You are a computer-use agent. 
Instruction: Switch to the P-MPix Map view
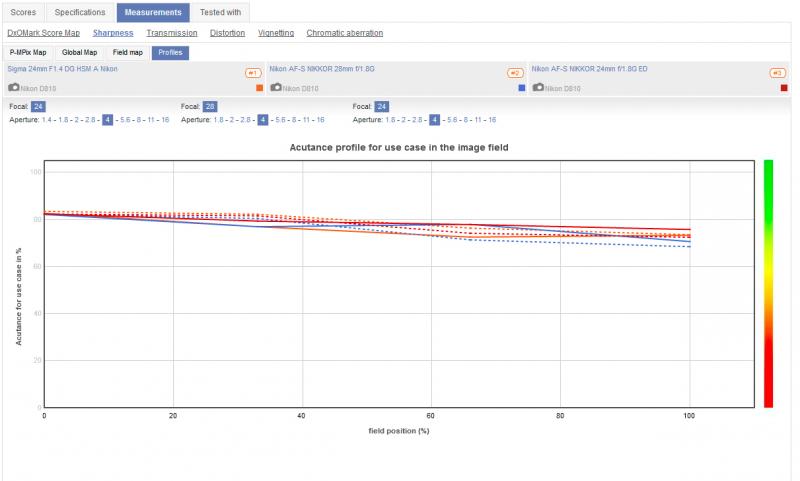pos(28,53)
